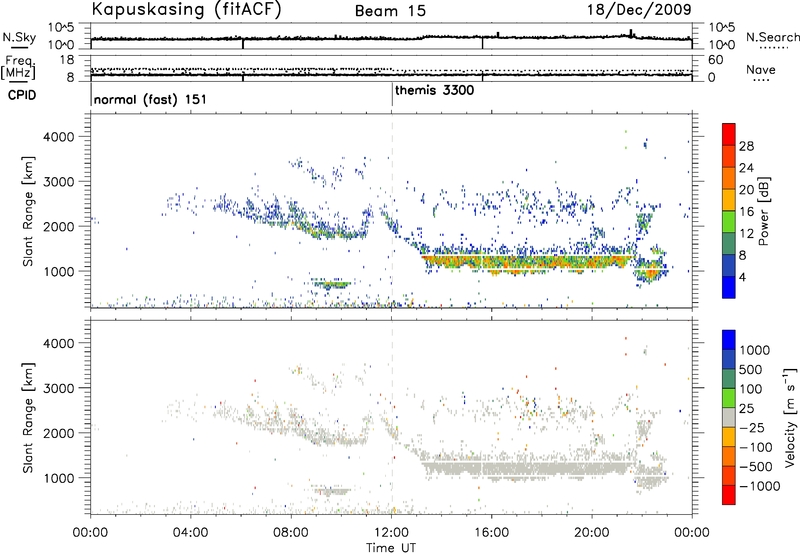
Task: Click the '60' Nave axis tick
Action: click(715, 60)
